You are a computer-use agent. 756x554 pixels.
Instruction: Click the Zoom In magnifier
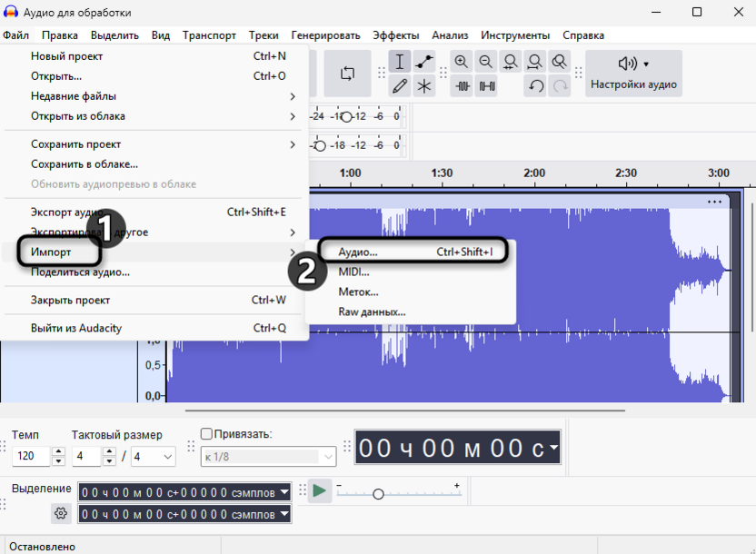pyautogui.click(x=462, y=62)
